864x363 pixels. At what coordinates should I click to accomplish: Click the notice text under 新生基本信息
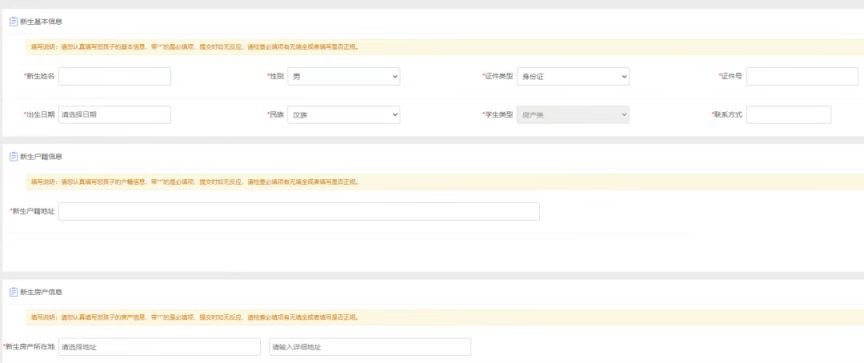click(x=195, y=47)
